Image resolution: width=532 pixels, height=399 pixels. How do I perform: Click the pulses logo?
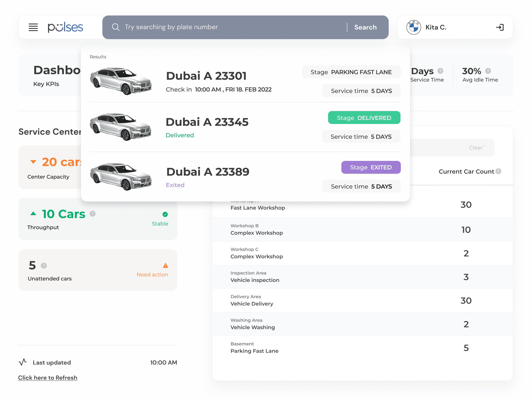pyautogui.click(x=66, y=27)
